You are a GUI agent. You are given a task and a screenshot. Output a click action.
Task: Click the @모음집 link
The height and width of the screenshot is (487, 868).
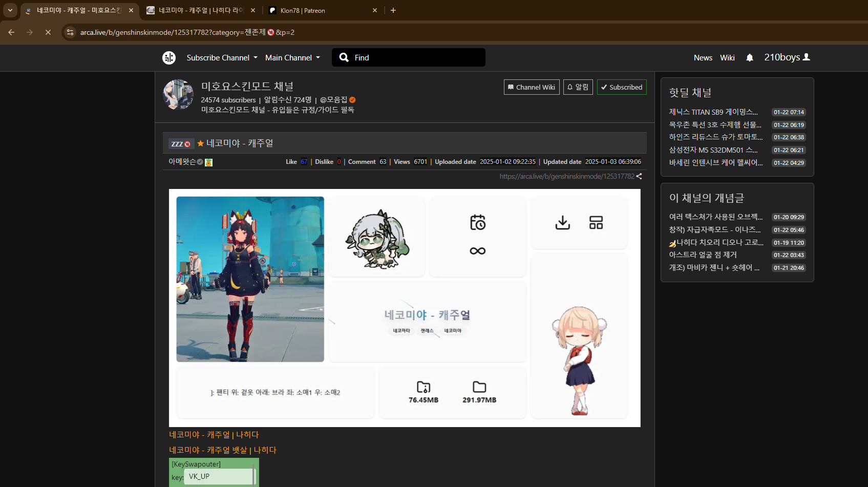pos(334,100)
